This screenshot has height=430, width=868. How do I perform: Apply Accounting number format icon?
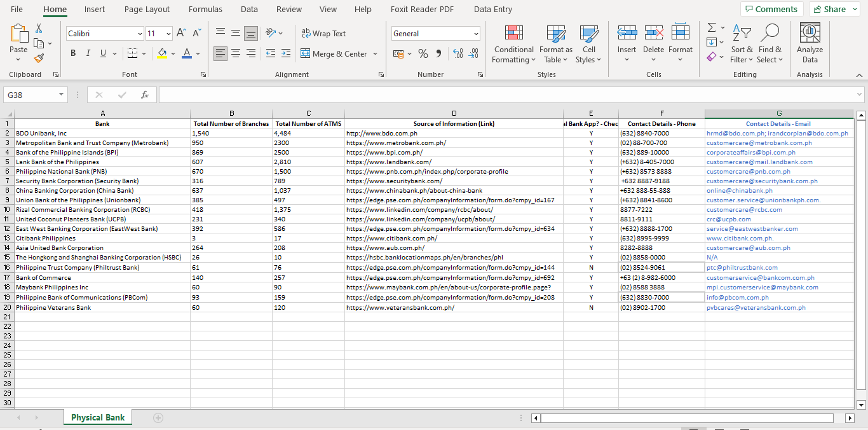point(399,53)
